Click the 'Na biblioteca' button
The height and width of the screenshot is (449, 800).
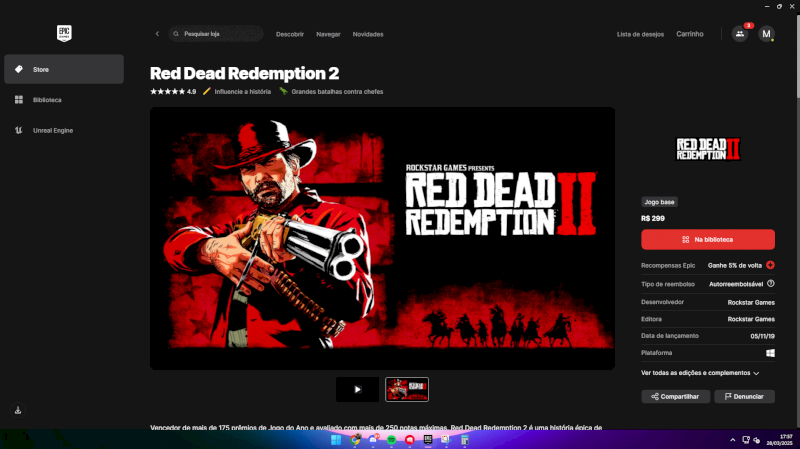coord(707,240)
